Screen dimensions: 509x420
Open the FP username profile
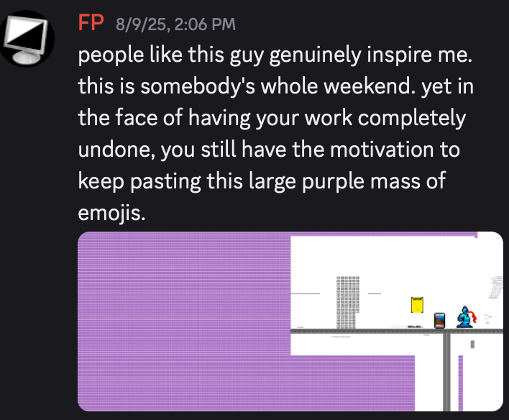[91, 24]
